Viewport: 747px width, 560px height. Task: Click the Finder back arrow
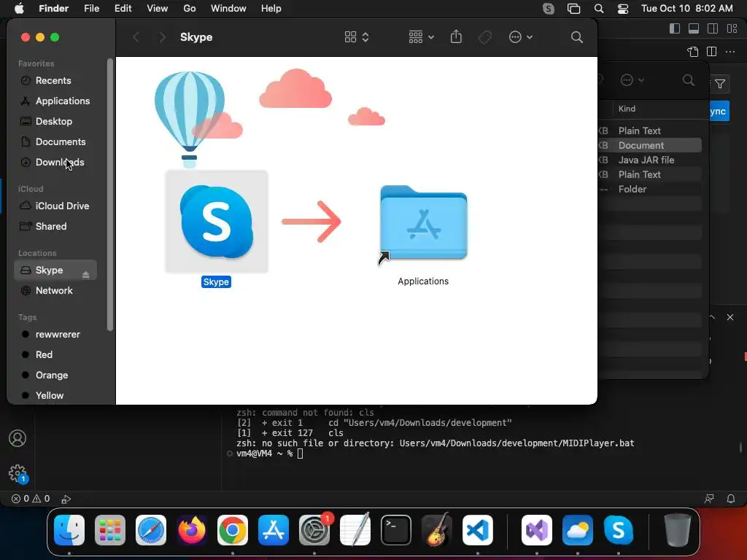tap(136, 37)
